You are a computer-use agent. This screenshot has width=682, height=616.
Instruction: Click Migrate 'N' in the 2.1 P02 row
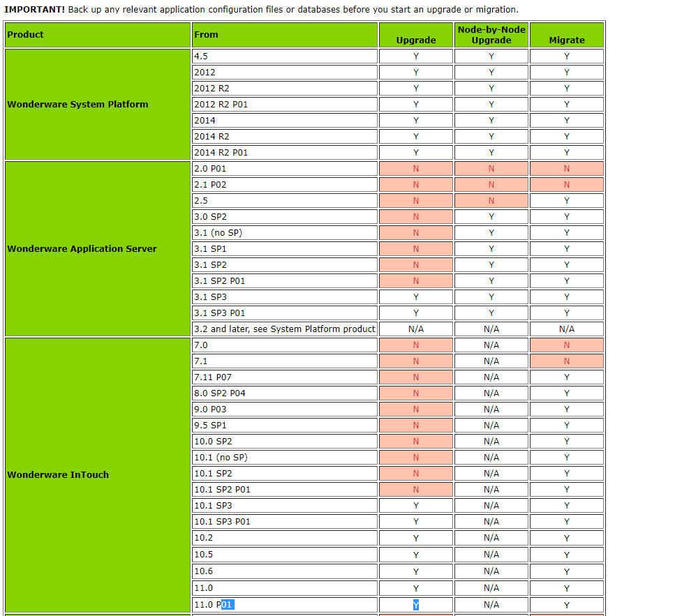point(567,185)
